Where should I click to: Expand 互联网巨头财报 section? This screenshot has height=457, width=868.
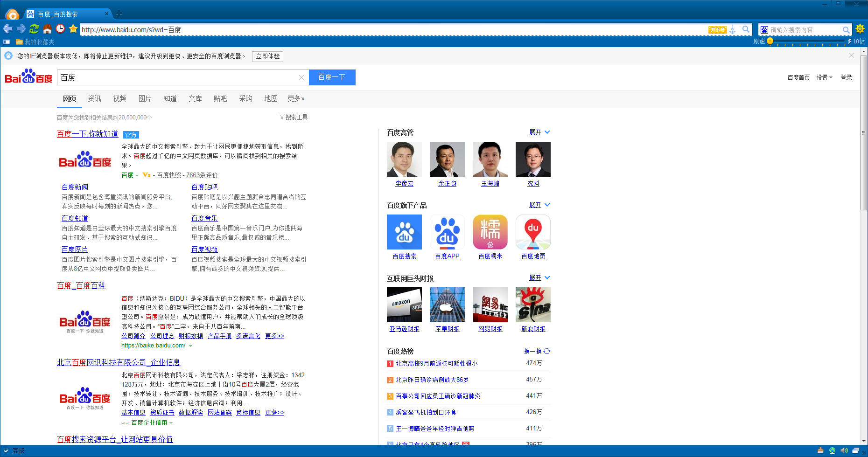click(539, 278)
